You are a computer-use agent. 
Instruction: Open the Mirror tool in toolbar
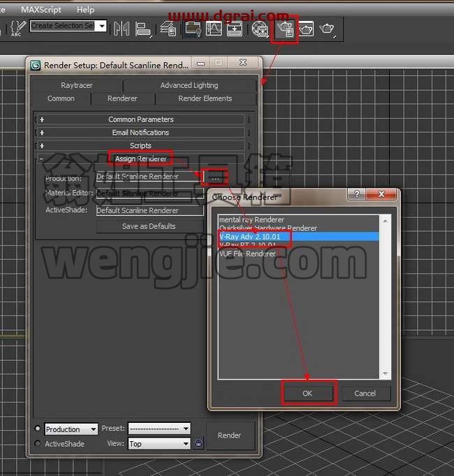122,29
